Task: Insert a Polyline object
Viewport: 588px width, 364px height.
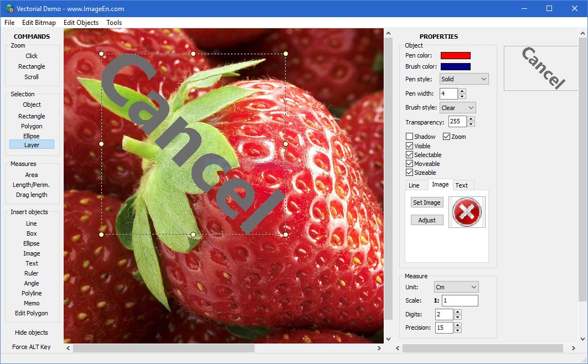Action: [32, 293]
